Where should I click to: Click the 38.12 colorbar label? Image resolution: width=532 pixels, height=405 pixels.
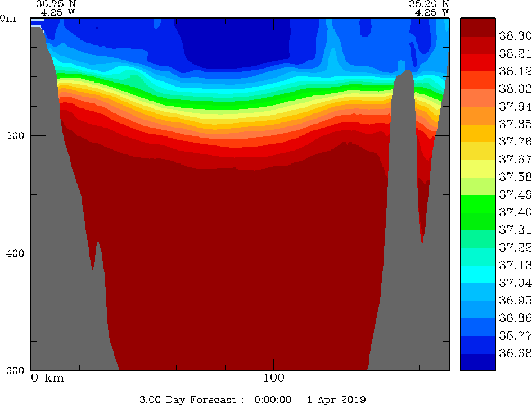515,71
